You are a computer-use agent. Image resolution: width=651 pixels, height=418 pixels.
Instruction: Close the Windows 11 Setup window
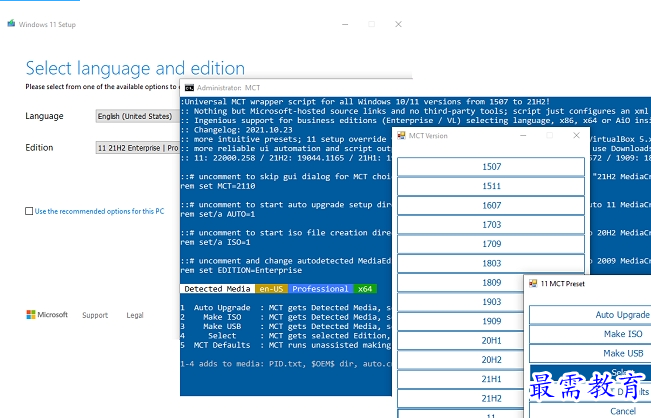(398, 24)
